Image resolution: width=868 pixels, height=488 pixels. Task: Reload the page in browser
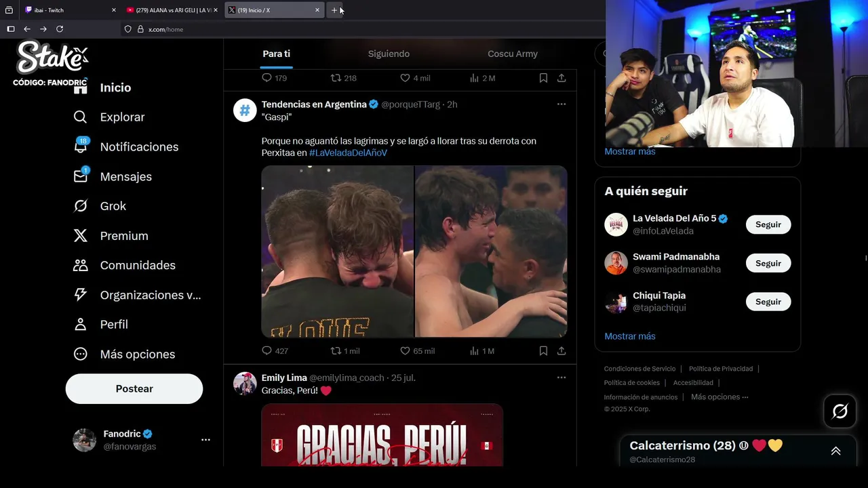pos(60,29)
